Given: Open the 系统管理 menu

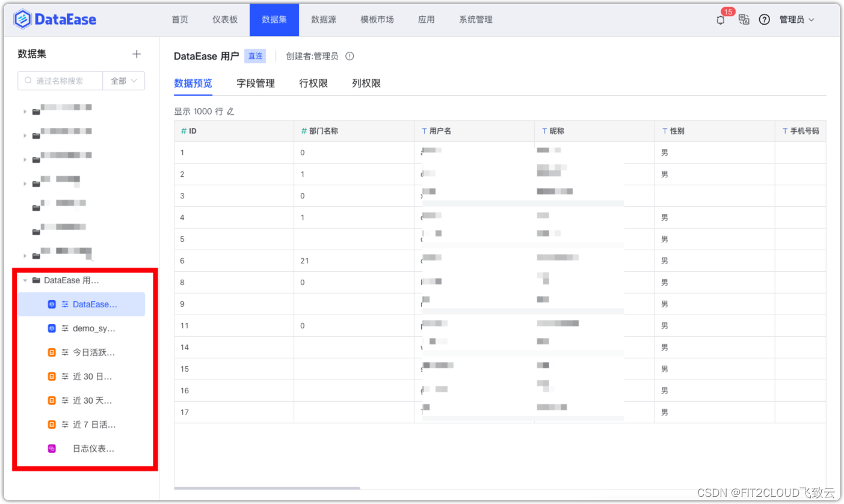Looking at the screenshot, I should pyautogui.click(x=476, y=20).
